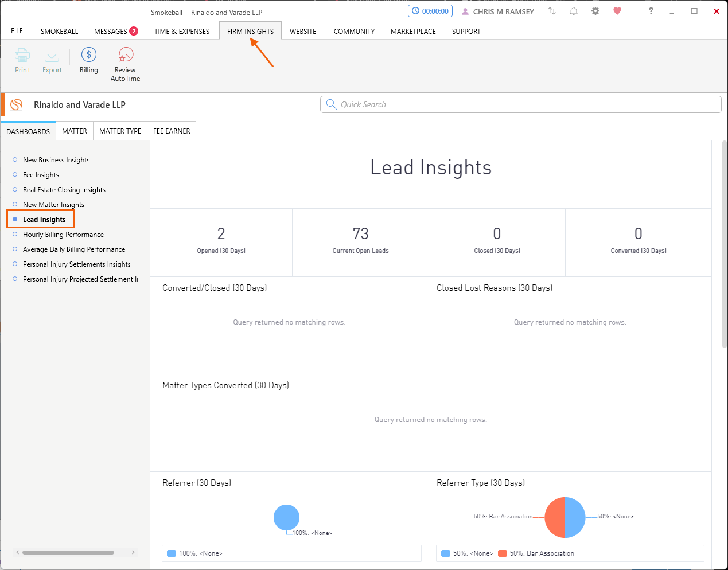Click the orange Bar Association legend swatch

(x=502, y=553)
